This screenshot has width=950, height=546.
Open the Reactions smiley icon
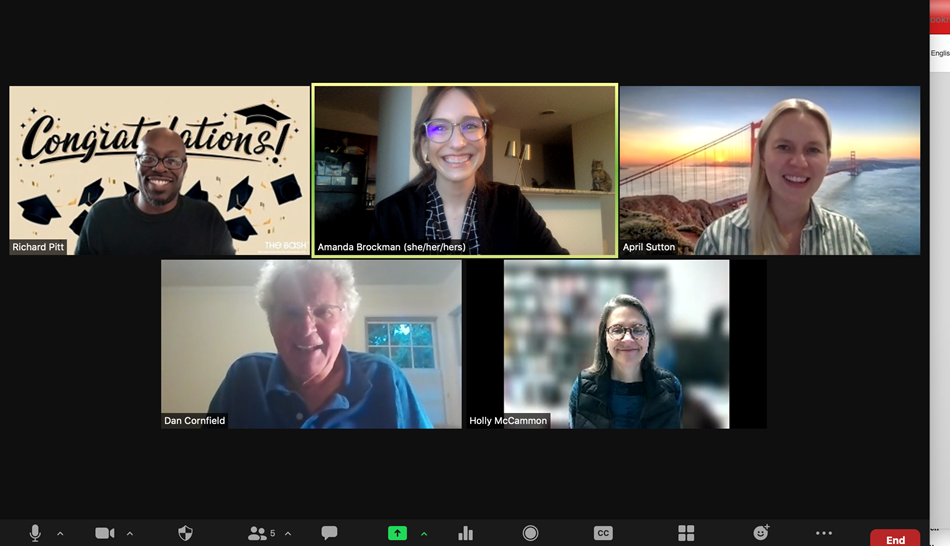click(761, 533)
